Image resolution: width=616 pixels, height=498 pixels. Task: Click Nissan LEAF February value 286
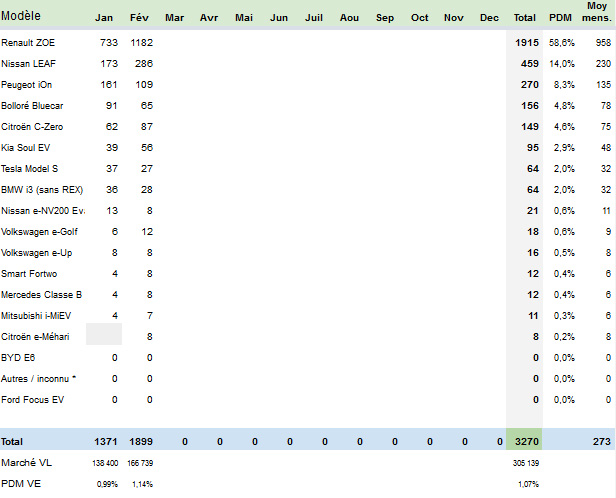click(x=144, y=64)
